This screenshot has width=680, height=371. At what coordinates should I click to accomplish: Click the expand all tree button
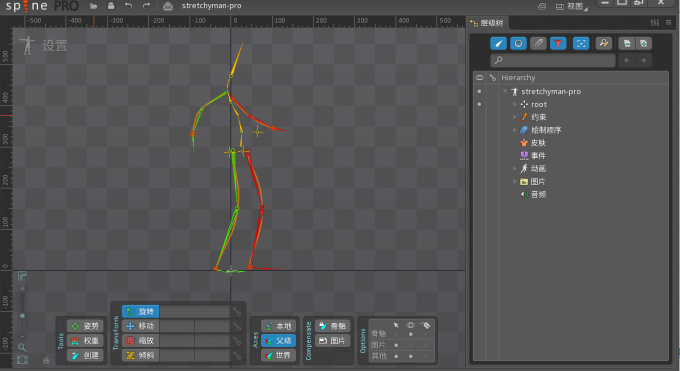644,43
